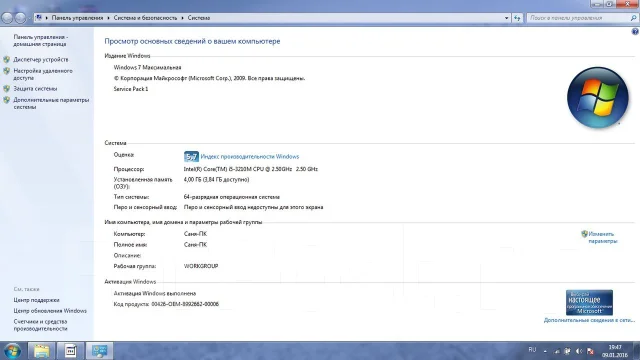Click the shield icon beside advanced parameters
Viewport: 640px width, 360px height.
click(x=7, y=100)
